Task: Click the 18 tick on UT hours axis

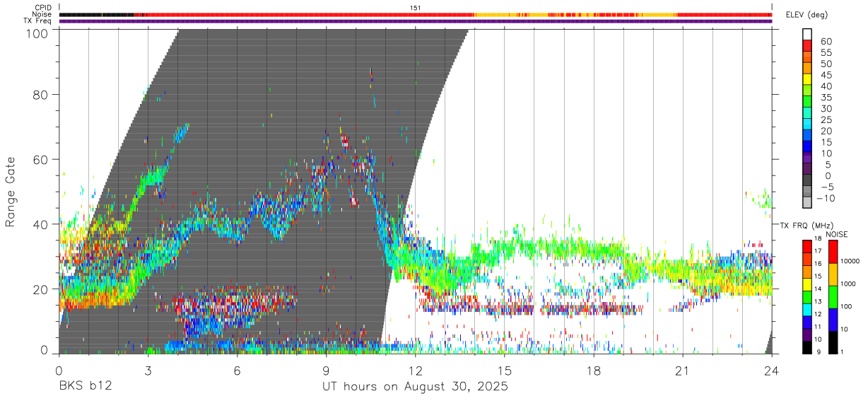Action: click(594, 370)
